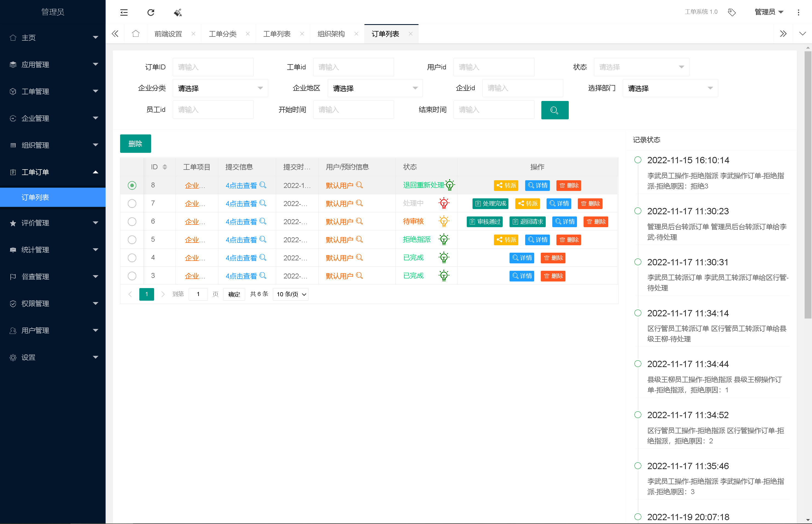
Task: Click the three-dot more options icon
Action: tap(798, 13)
